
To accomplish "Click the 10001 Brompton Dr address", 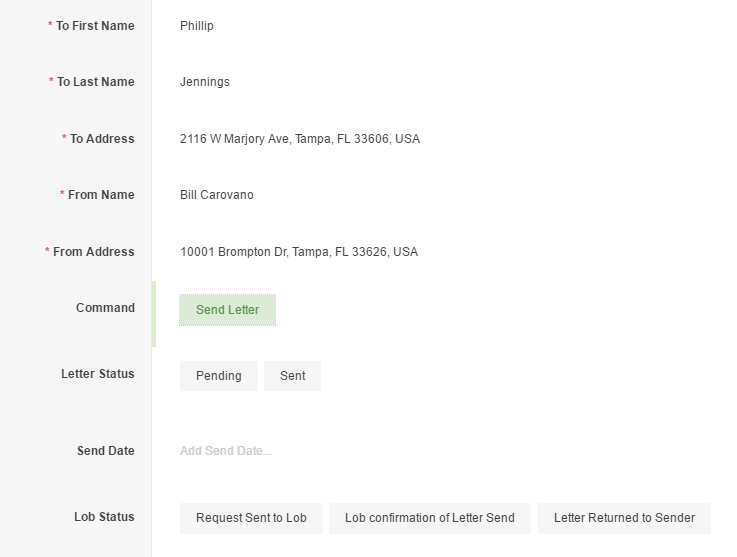I will click(299, 252).
